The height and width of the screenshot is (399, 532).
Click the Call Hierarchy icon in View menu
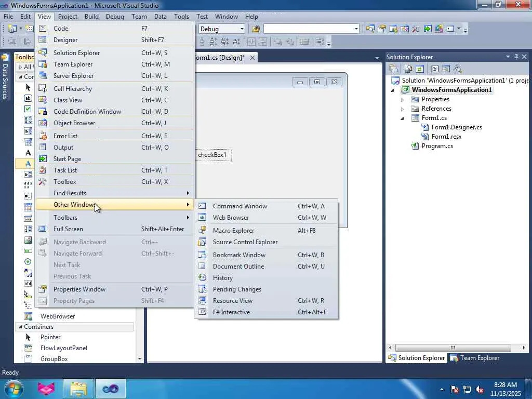(43, 88)
